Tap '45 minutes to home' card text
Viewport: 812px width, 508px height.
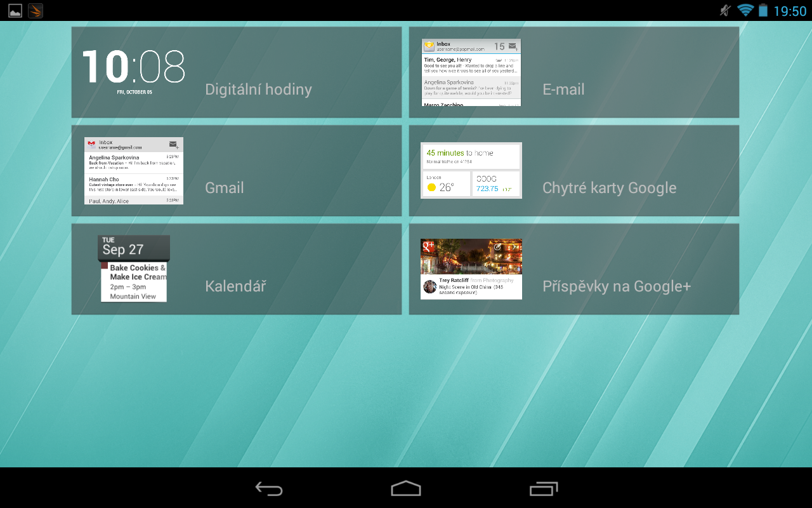coord(460,153)
